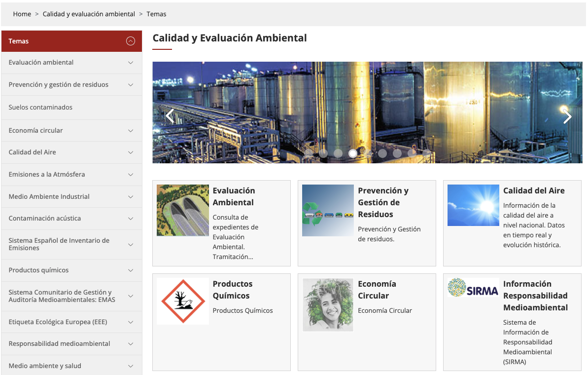Jump to the first carousel dot
This screenshot has width=588, height=375.
click(309, 153)
